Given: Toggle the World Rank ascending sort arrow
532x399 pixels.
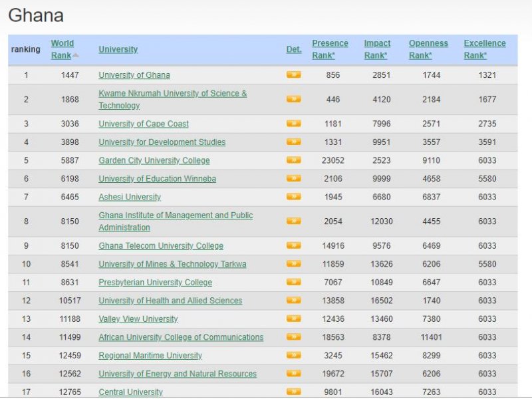Looking at the screenshot, I should pos(76,55).
